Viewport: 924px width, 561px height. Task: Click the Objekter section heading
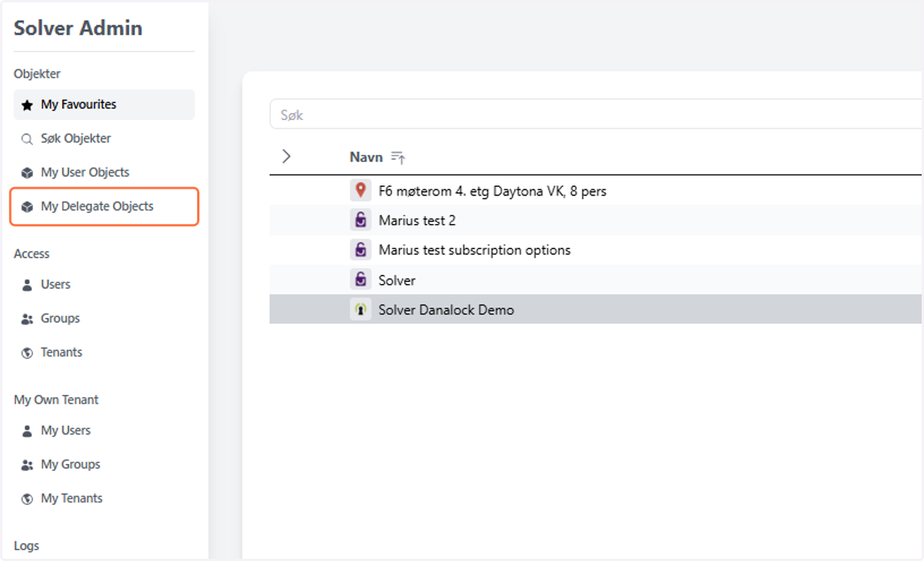(37, 74)
